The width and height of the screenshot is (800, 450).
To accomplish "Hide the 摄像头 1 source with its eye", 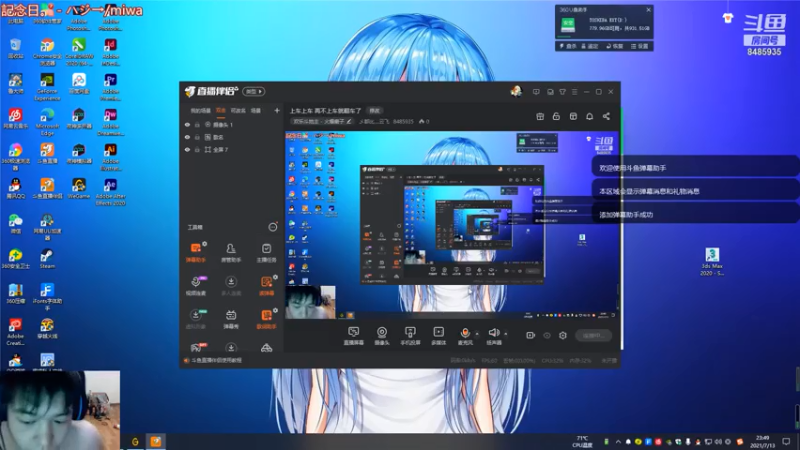I will click(187, 124).
